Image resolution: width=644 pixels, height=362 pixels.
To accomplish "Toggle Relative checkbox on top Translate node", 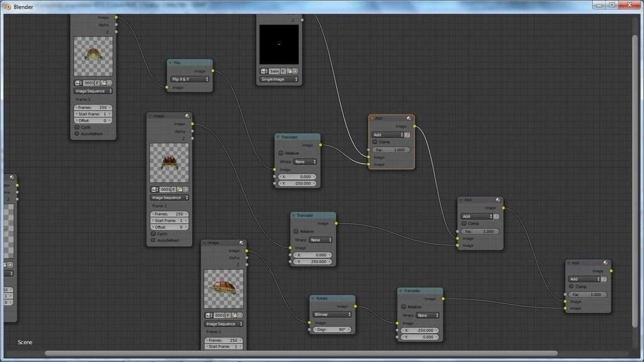I will pyautogui.click(x=280, y=153).
